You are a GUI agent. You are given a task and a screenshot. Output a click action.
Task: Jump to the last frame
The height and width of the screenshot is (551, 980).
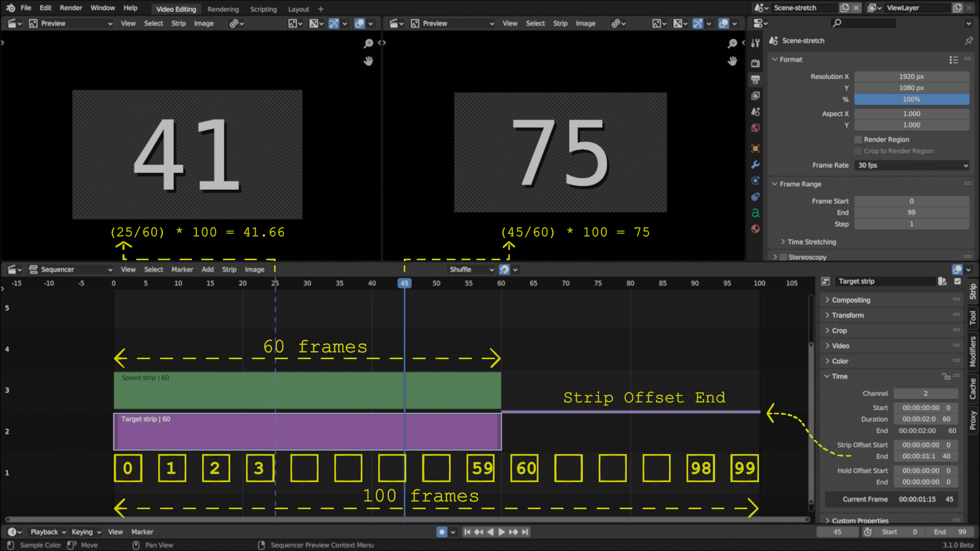point(525,532)
